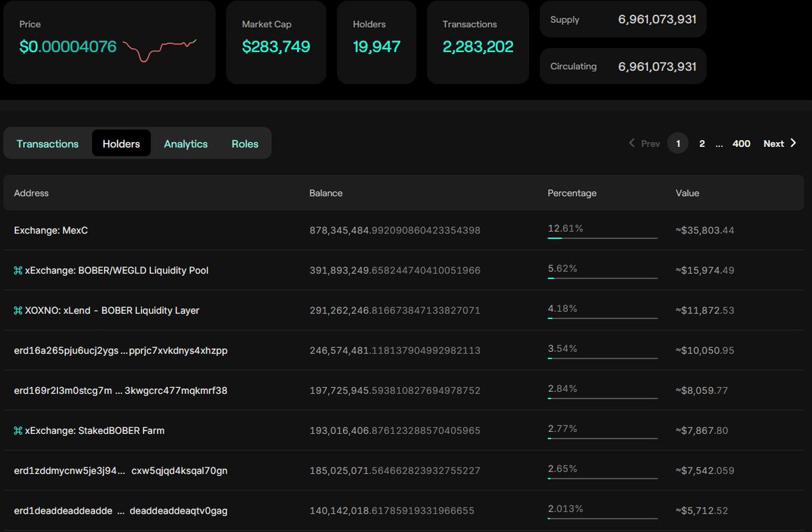
Task: Click the value ≈$10,050.95 cell
Action: 705,351
